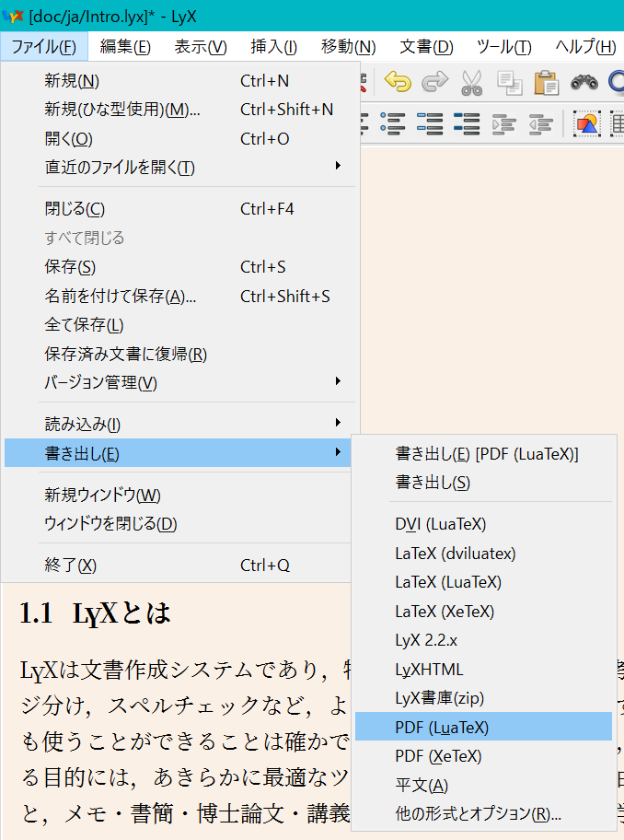Insert graphics via the shapes icon
The width and height of the screenshot is (624, 840).
(587, 124)
